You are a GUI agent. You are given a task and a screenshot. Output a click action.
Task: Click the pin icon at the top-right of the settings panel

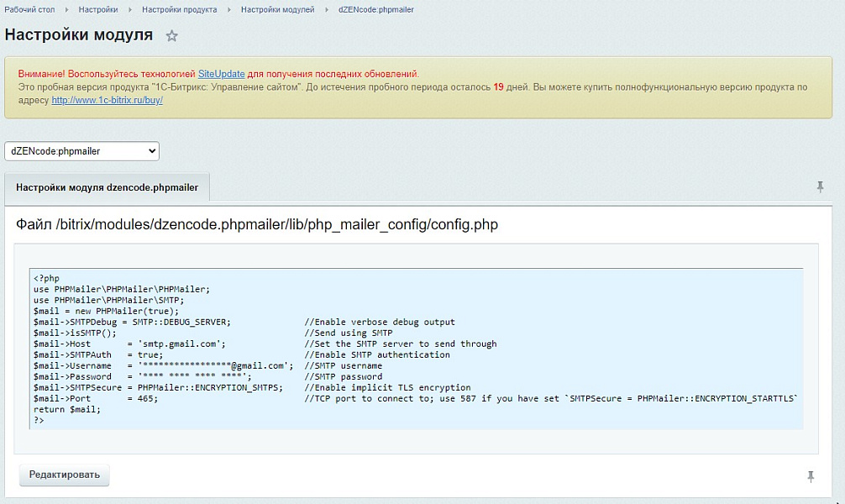pos(821,186)
